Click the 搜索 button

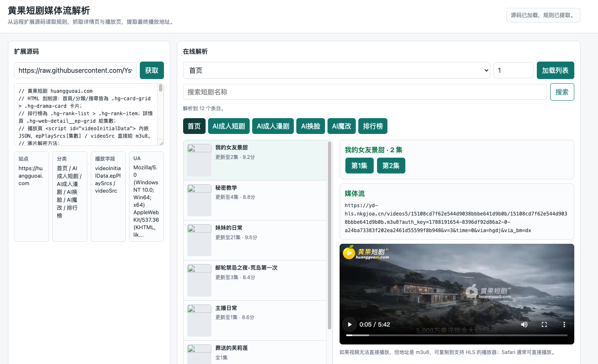(562, 92)
